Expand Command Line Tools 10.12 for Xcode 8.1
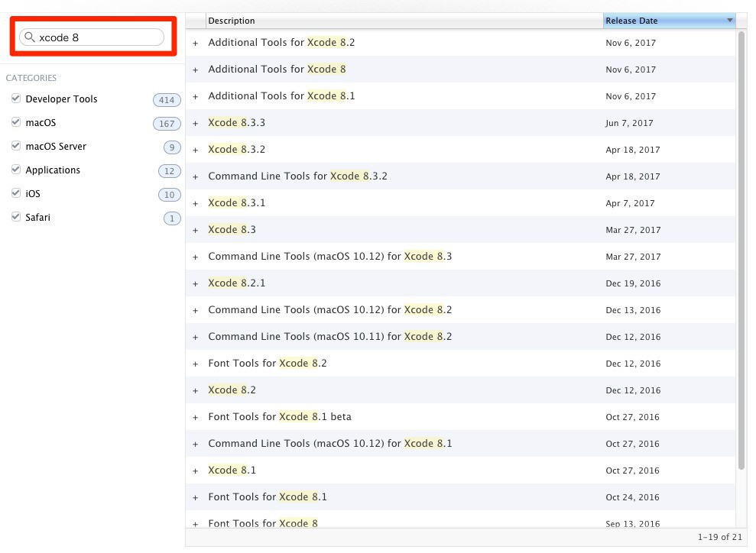 coord(195,444)
